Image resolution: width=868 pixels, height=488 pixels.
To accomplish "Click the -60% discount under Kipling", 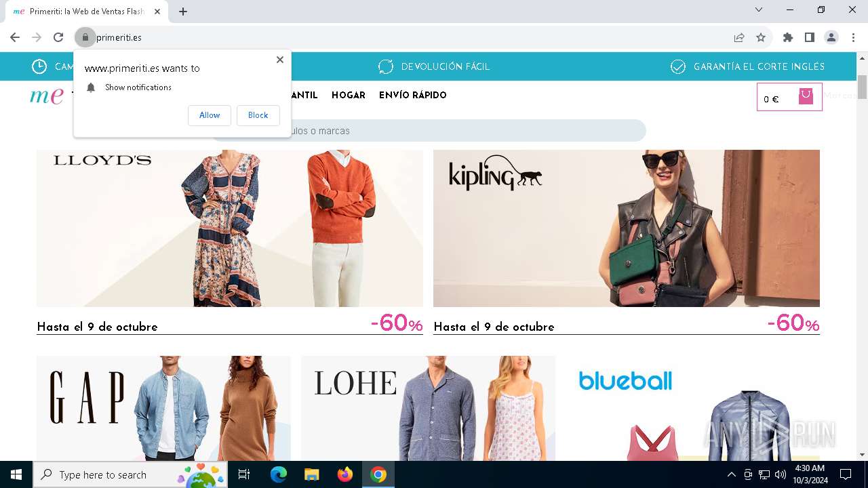I will [793, 323].
